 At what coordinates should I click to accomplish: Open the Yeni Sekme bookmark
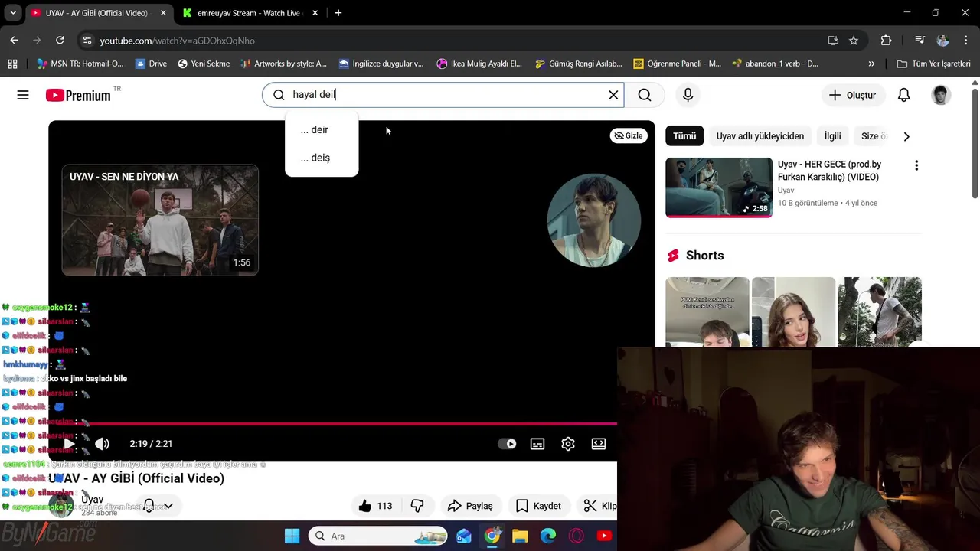point(204,64)
